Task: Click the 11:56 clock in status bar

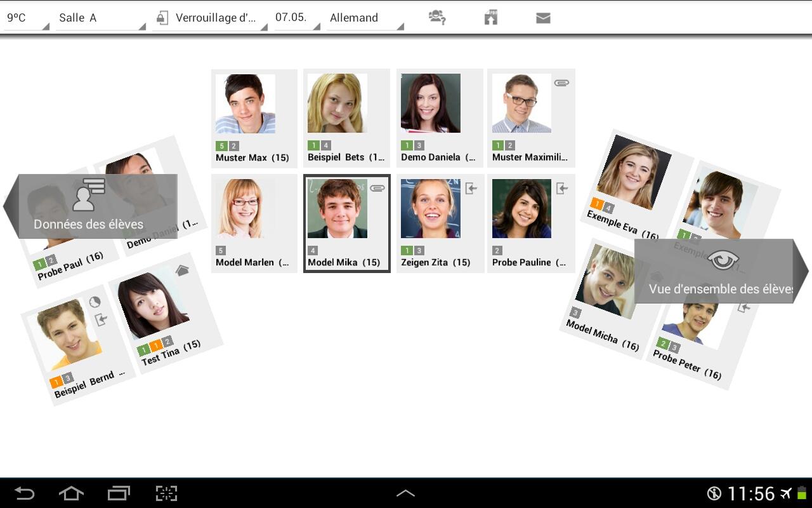Action: [x=751, y=493]
